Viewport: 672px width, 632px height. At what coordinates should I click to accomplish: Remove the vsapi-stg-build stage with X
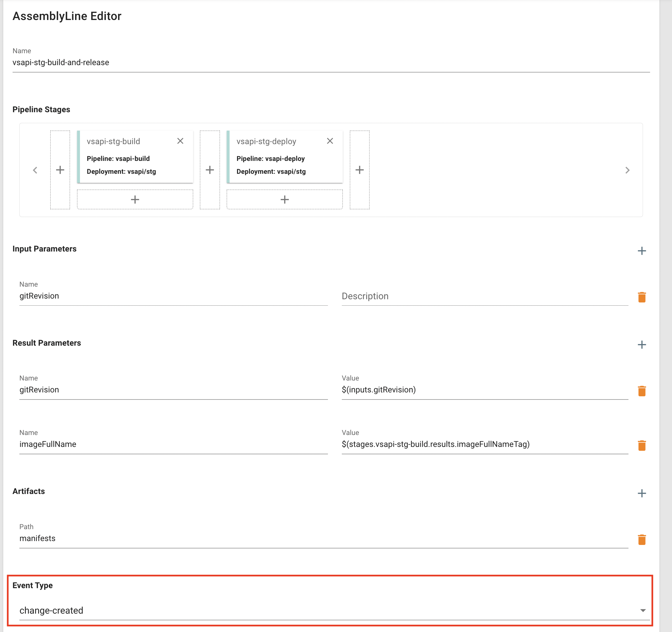tap(180, 141)
